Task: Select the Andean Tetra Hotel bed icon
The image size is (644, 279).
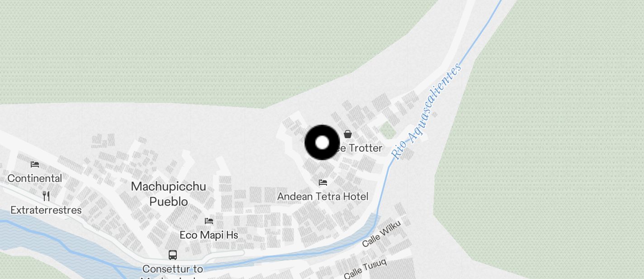Action: pos(323,182)
